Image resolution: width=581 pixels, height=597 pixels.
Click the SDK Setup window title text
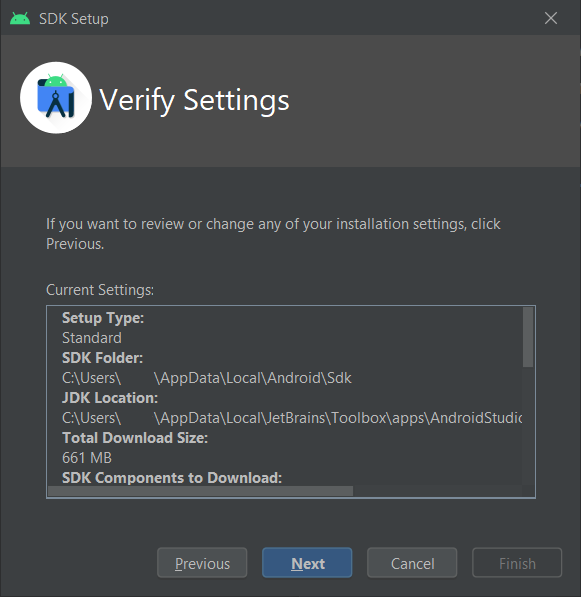pyautogui.click(x=74, y=19)
